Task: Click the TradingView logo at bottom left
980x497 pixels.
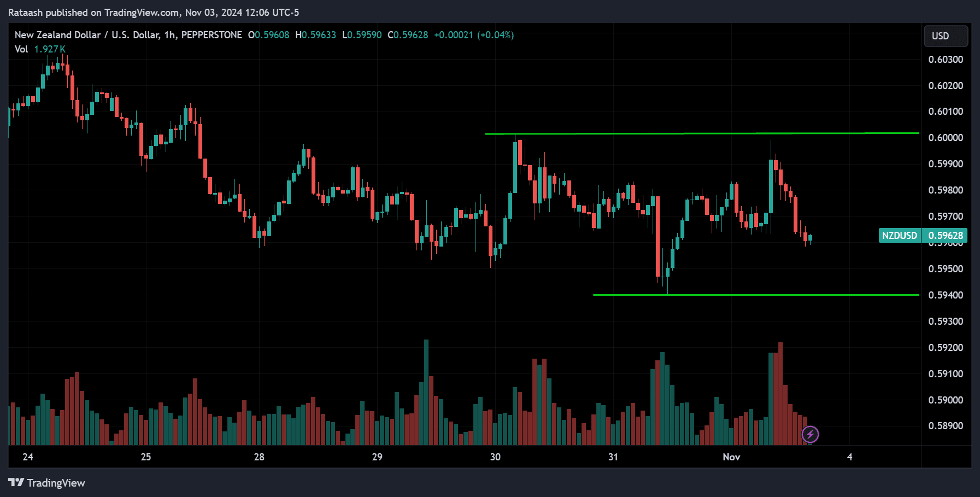Action: [x=47, y=483]
